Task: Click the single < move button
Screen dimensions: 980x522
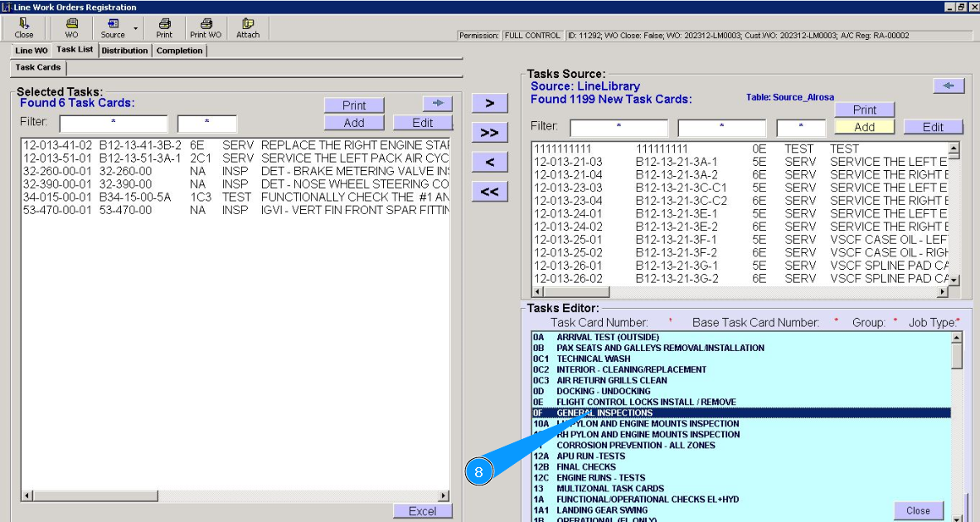Action: pyautogui.click(x=489, y=162)
